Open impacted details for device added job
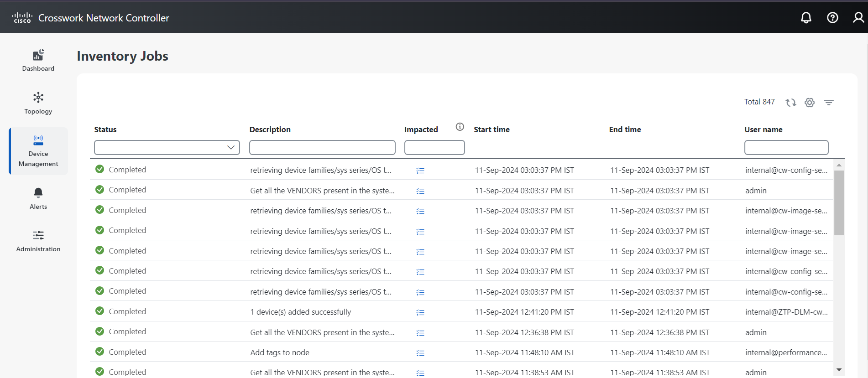The width and height of the screenshot is (868, 378). pos(420,312)
